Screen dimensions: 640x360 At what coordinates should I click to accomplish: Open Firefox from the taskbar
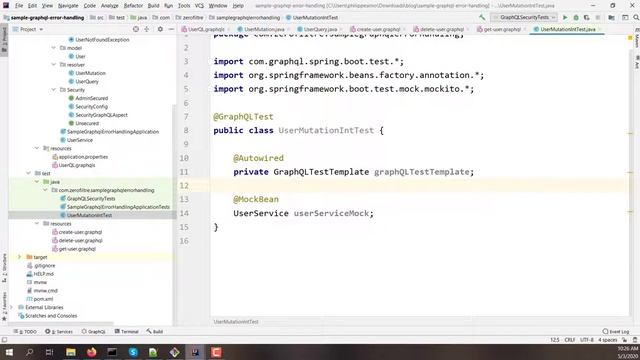click(x=91, y=352)
